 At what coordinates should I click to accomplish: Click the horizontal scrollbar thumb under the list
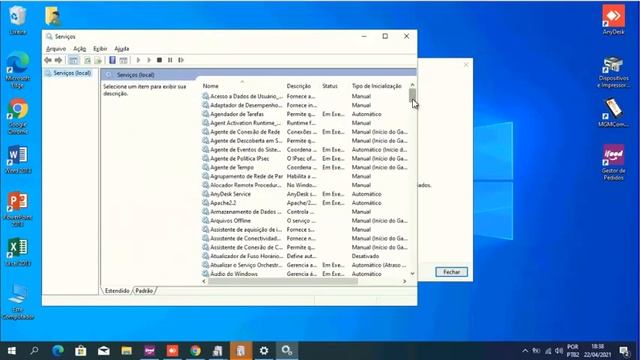coord(283,281)
